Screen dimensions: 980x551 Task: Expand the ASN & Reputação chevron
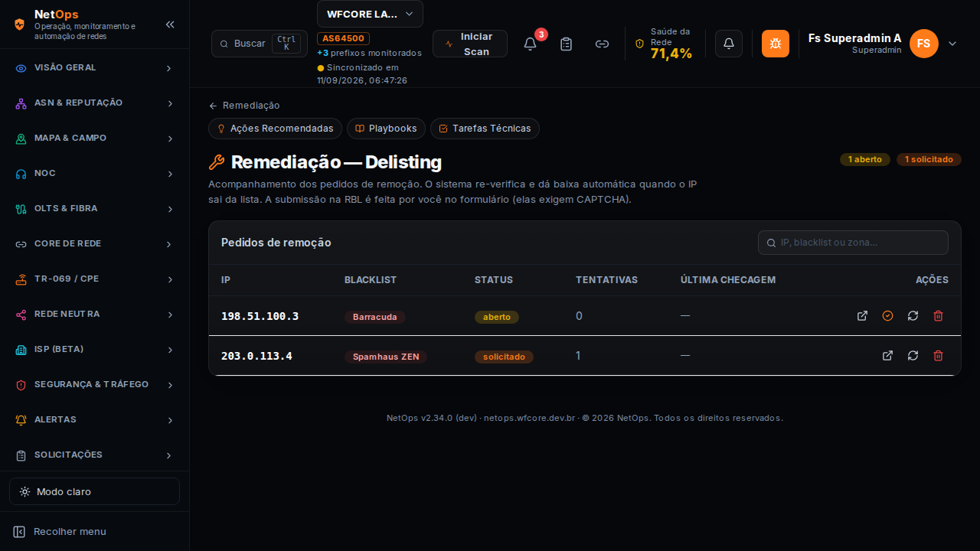pos(169,103)
